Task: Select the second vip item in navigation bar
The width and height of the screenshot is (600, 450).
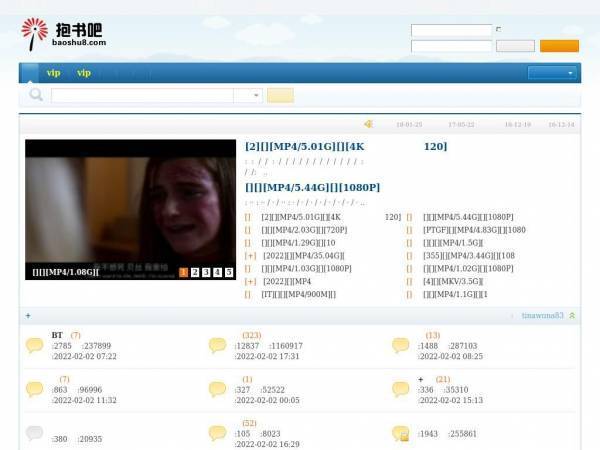Action: tap(84, 73)
